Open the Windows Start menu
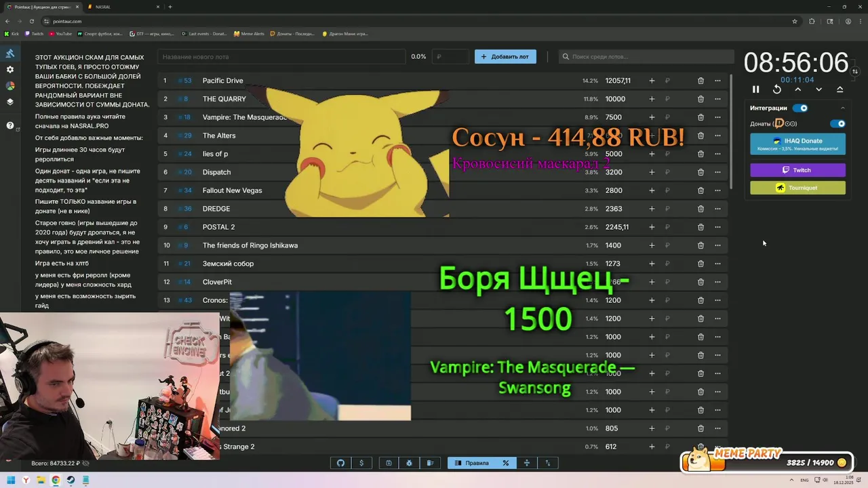The image size is (868, 488). 11,481
